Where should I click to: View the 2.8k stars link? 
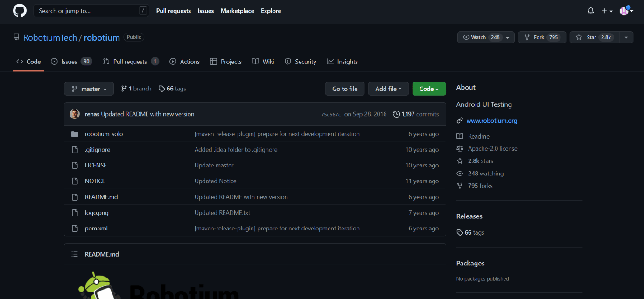tap(475, 161)
